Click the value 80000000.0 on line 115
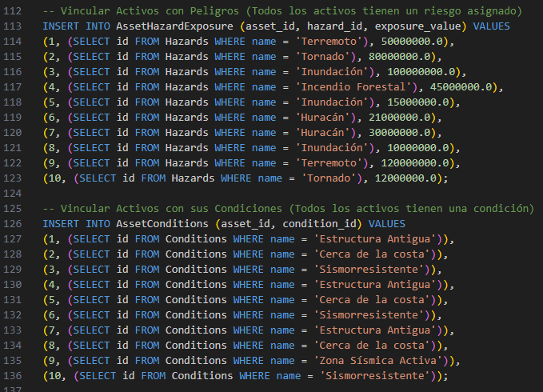Screen dimensions: 543x392 [x=400, y=57]
